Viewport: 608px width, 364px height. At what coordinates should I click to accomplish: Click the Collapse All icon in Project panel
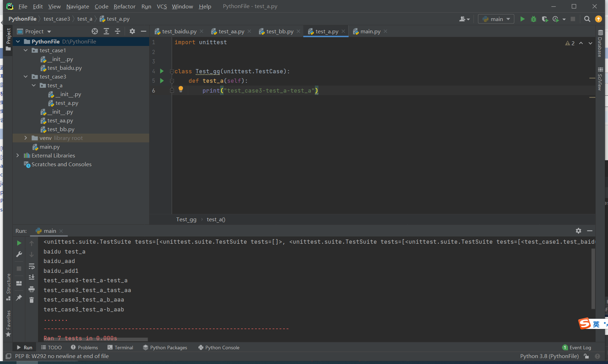(118, 32)
